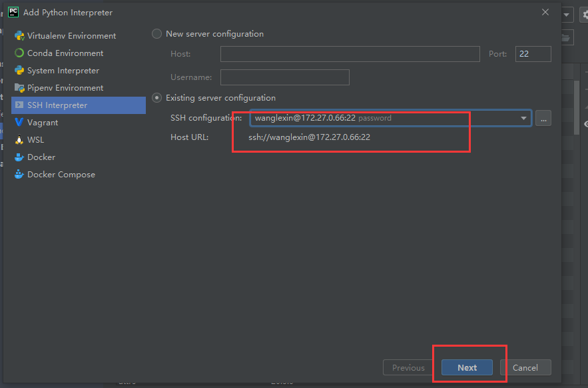The image size is (588, 388).
Task: Enable New server configuration radio
Action: [156, 34]
